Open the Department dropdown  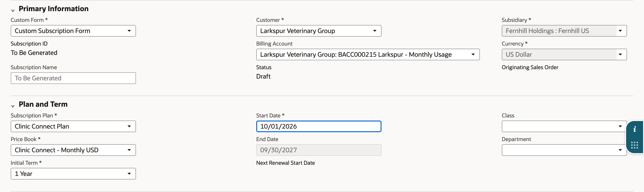click(x=564, y=150)
